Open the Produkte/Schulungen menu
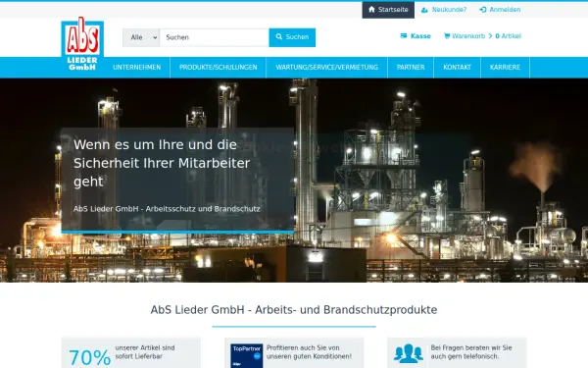 [x=219, y=68]
